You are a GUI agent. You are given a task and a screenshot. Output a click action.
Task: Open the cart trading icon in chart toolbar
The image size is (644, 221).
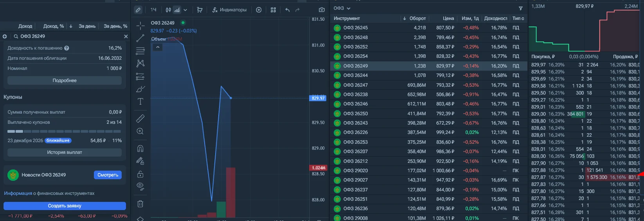[x=200, y=10]
